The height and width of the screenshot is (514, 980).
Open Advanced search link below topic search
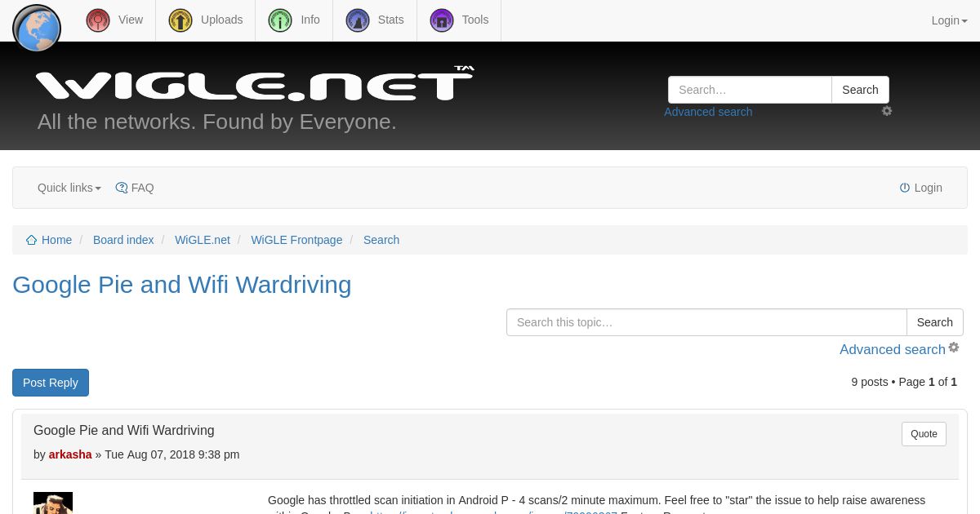[x=893, y=349]
